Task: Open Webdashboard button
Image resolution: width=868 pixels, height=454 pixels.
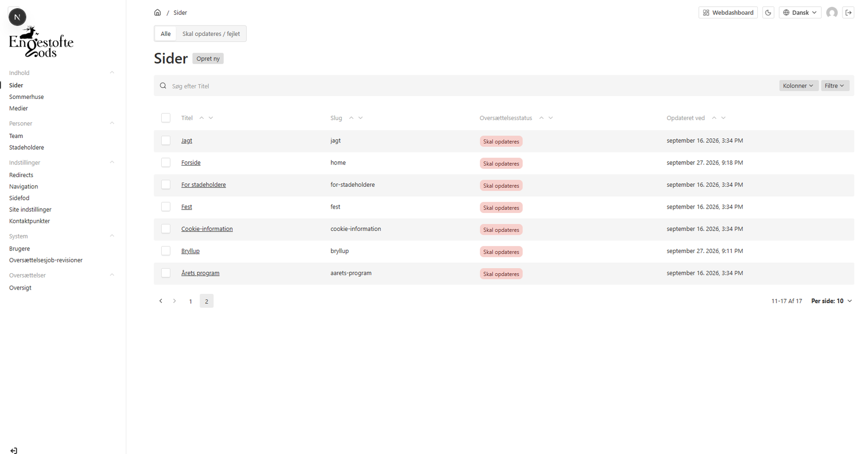Action: [728, 12]
